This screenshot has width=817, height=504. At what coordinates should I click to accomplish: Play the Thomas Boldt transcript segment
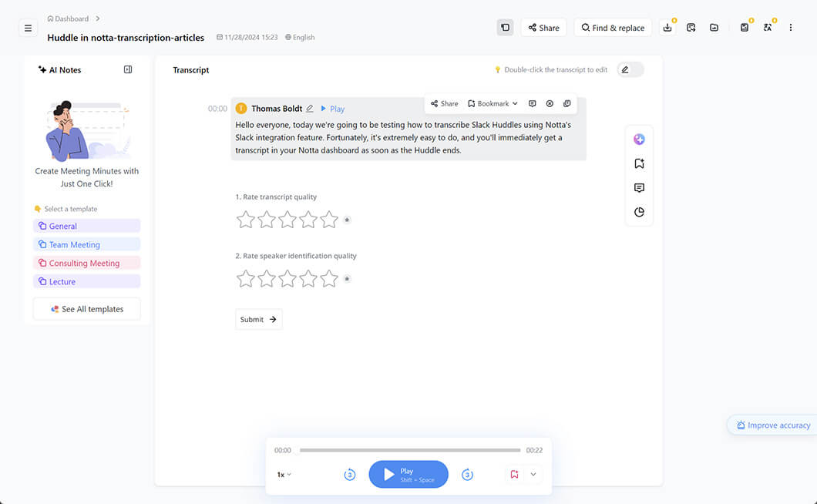click(332, 109)
